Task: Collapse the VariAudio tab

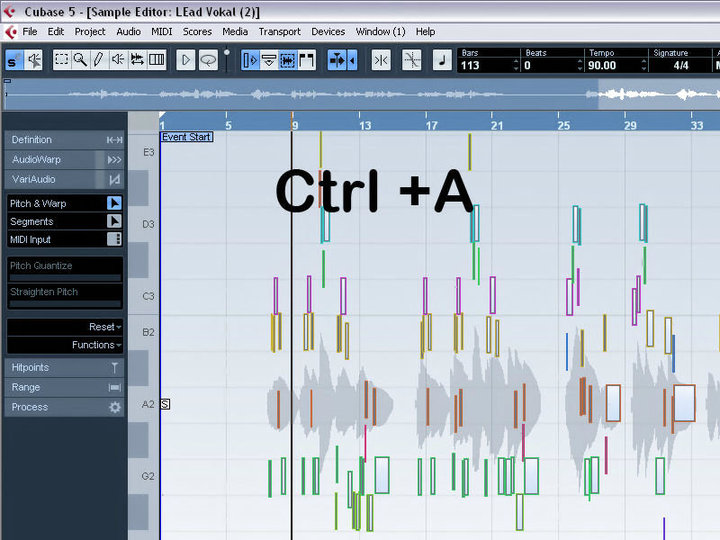Action: coord(64,179)
